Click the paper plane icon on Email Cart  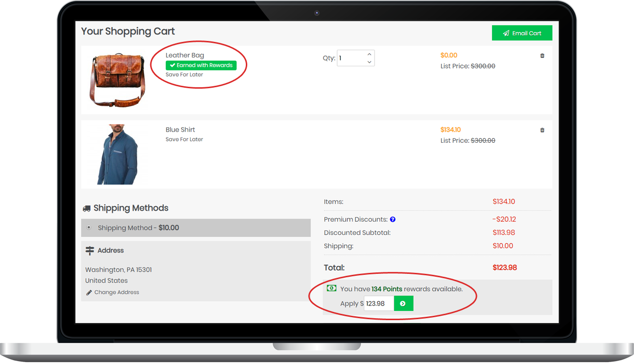[x=505, y=33]
